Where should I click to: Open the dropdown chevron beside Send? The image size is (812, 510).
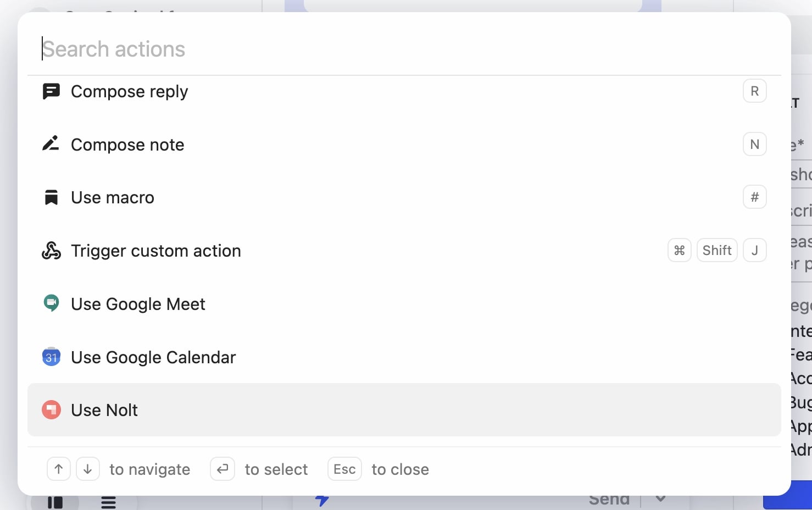tap(660, 498)
